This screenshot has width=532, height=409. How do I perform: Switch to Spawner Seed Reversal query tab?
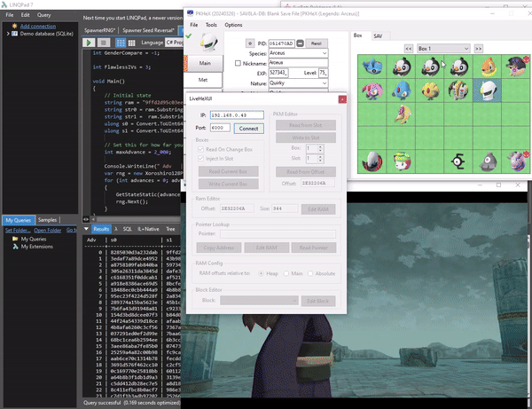pos(148,30)
